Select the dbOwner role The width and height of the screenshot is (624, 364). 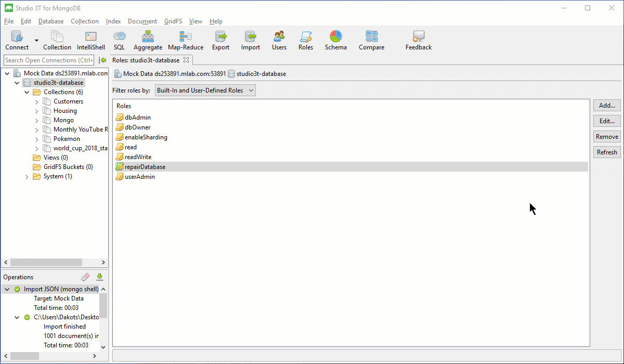click(138, 127)
